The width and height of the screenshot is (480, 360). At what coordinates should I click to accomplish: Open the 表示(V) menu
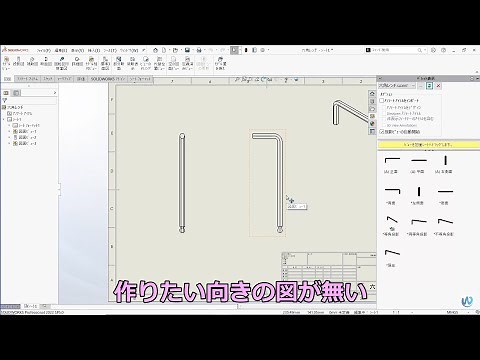click(77, 50)
